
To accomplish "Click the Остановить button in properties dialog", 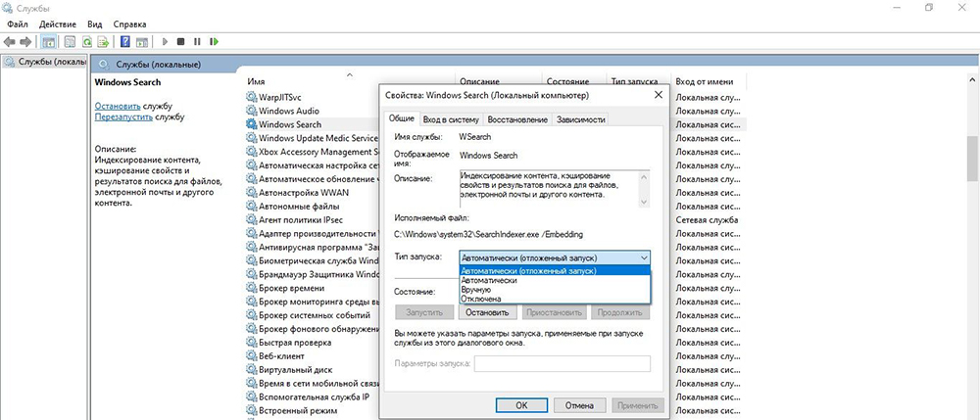I will (487, 312).
